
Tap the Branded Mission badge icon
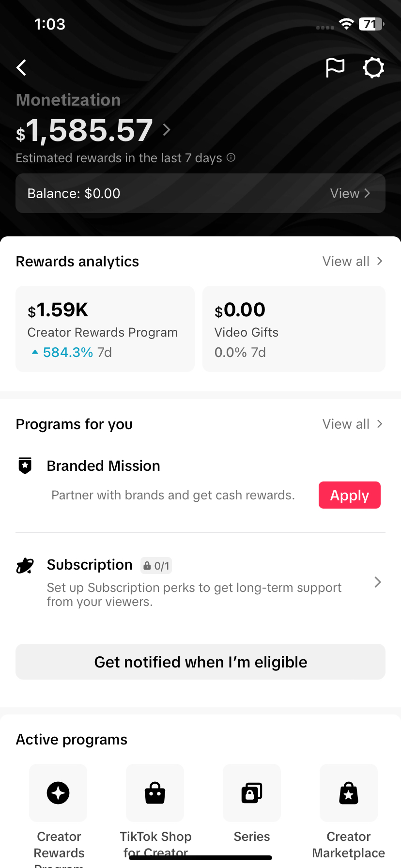[25, 465]
